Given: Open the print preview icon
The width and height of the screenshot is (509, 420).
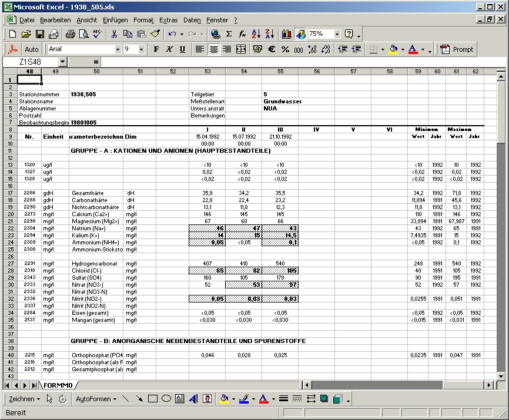Looking at the screenshot, I should point(83,34).
